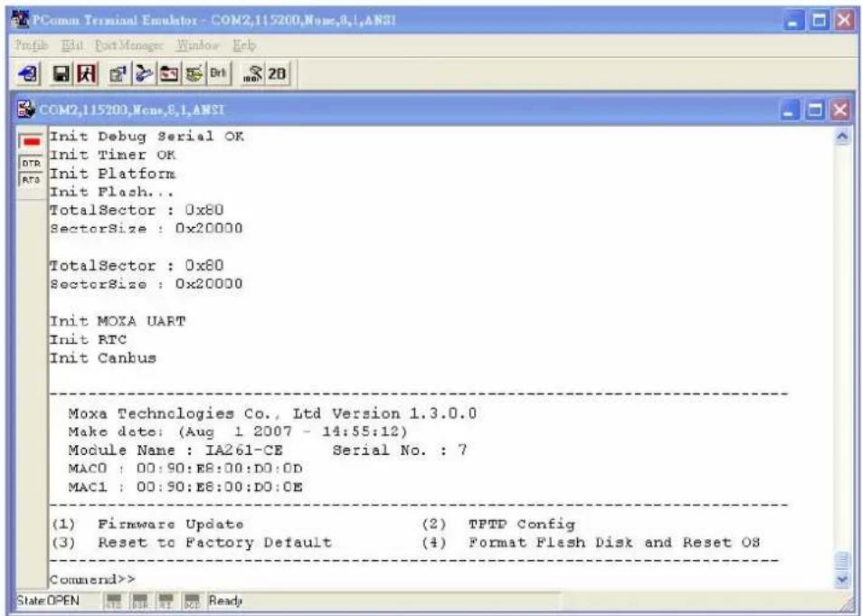
Task: Maximize the COM2 child window
Action: [816, 109]
